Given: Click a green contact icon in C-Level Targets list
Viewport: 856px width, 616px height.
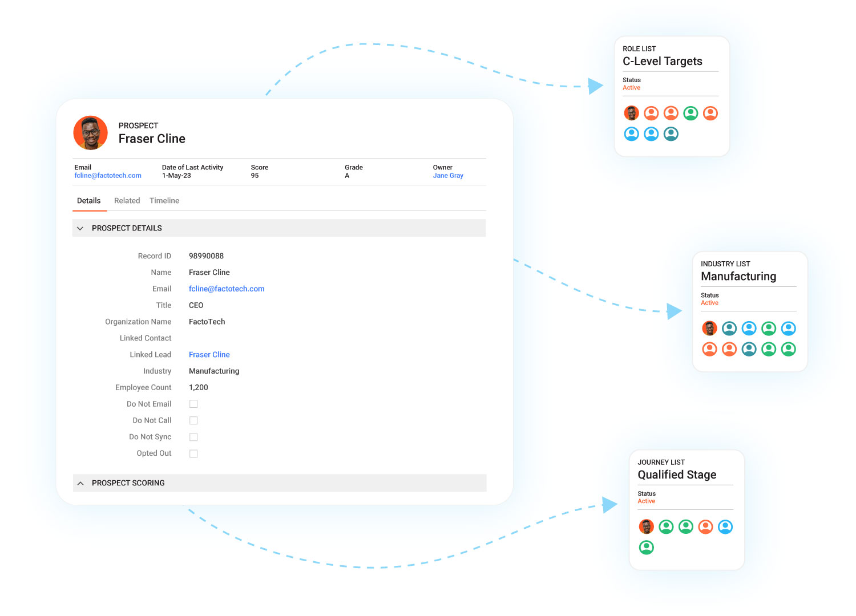Looking at the screenshot, I should [691, 113].
